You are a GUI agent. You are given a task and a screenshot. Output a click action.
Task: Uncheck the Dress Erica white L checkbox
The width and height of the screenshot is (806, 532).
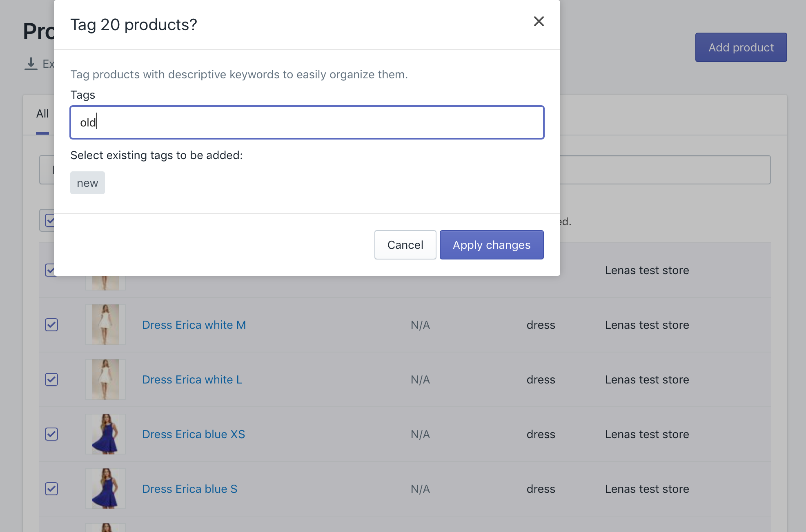(51, 379)
